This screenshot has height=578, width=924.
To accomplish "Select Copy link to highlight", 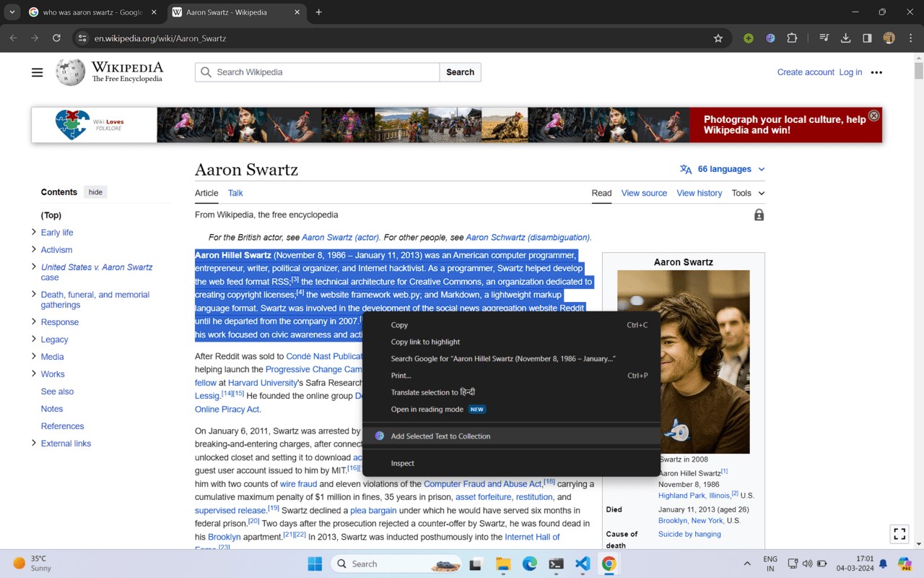I will click(511, 342).
